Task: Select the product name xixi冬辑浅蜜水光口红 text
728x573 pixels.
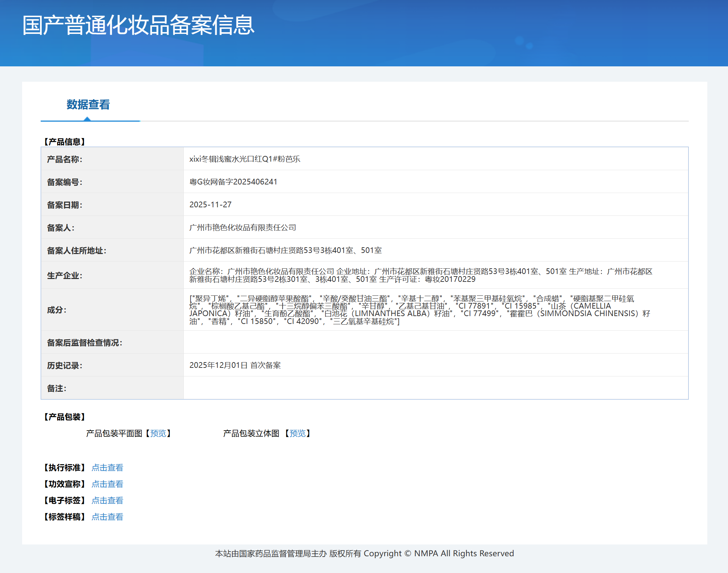Action: coord(226,159)
